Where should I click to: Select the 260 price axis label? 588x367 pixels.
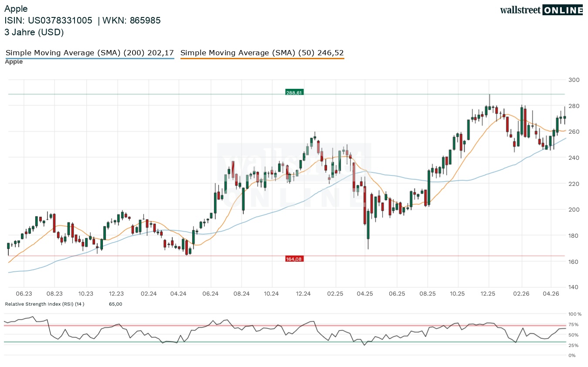[573, 131]
